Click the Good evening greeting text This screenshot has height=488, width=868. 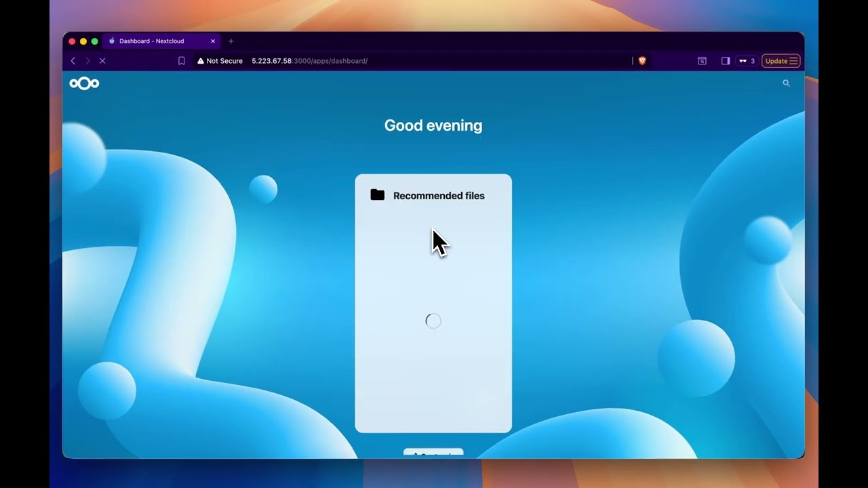(433, 125)
